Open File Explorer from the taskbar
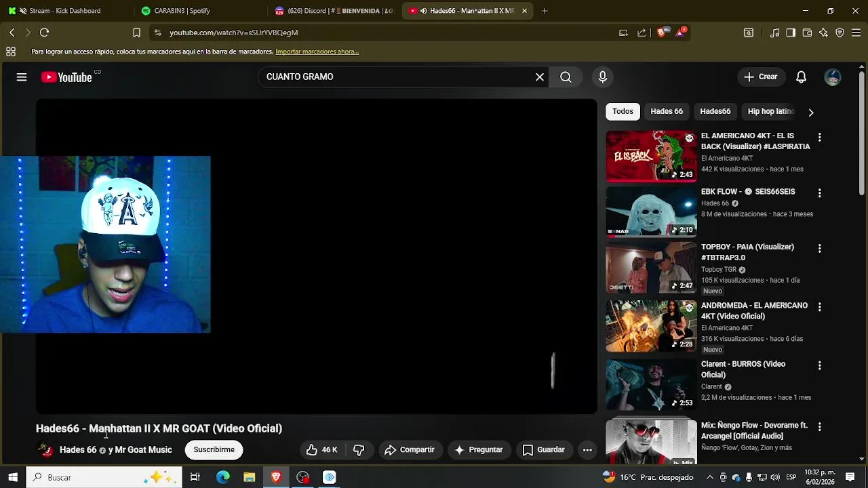Image resolution: width=868 pixels, height=488 pixels. pyautogui.click(x=250, y=477)
